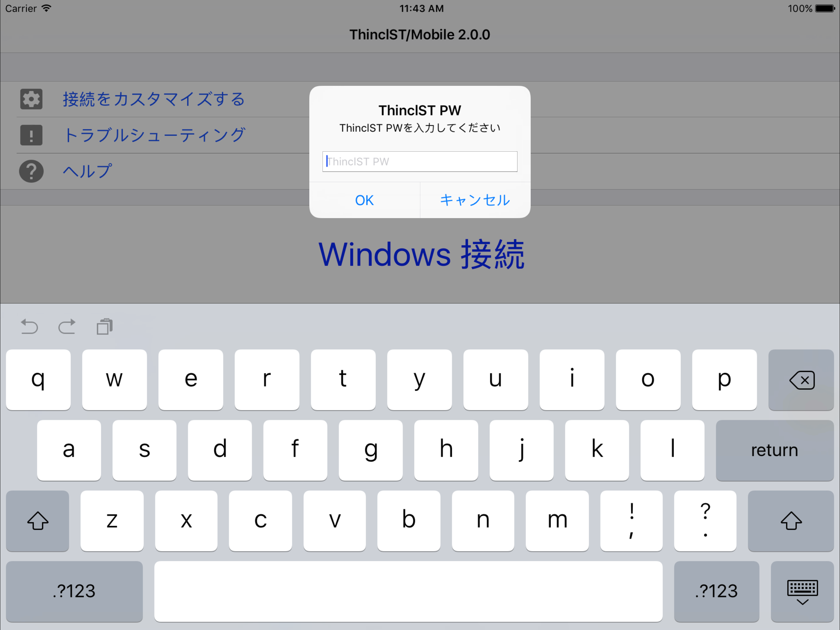Tap the left shift key
This screenshot has width=840, height=630.
pos(38,520)
